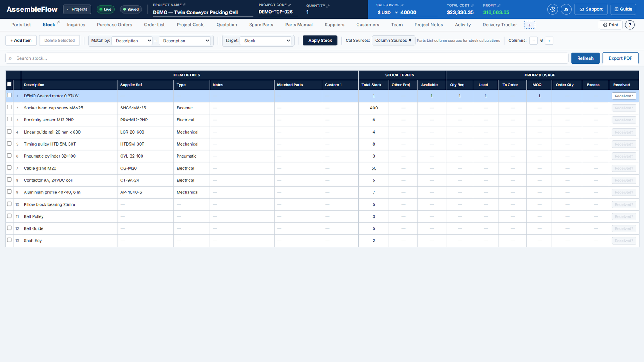Open the USD currency dropdown

point(388,12)
